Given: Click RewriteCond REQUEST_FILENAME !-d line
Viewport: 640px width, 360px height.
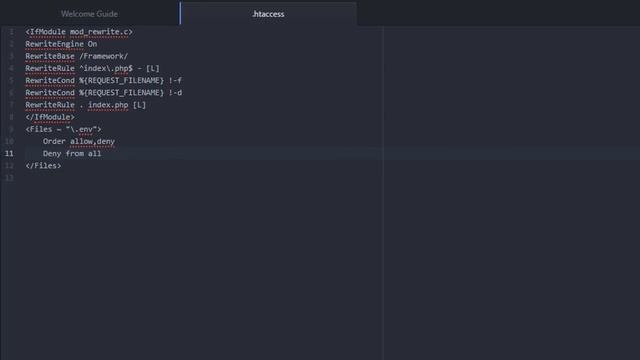Looking at the screenshot, I should [x=104, y=93].
